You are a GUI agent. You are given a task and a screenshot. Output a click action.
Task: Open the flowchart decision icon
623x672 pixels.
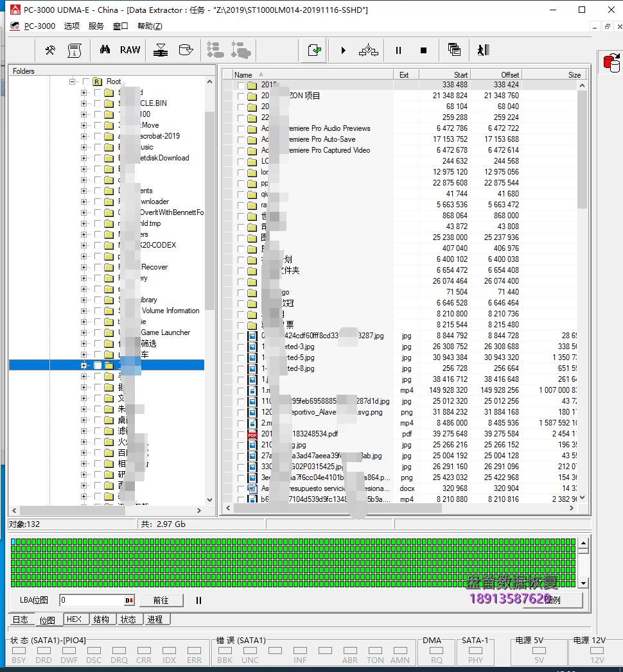tap(368, 50)
